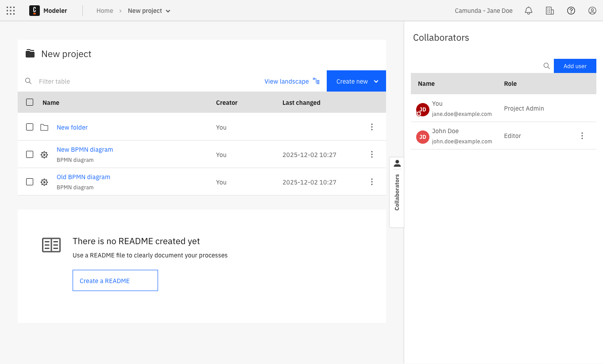The height and width of the screenshot is (364, 603).
Task: Open the help question mark icon
Action: 571,11
